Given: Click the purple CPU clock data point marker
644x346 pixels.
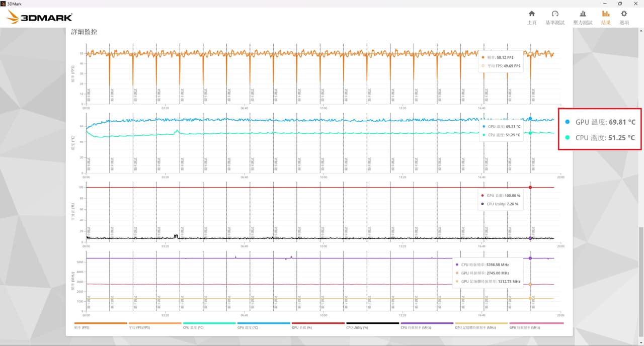Looking at the screenshot, I should point(530,258).
